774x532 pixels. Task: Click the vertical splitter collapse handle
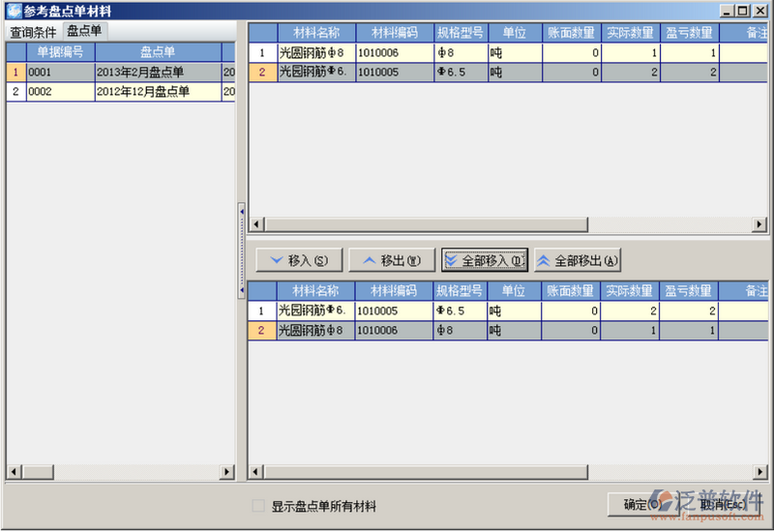[x=242, y=251]
